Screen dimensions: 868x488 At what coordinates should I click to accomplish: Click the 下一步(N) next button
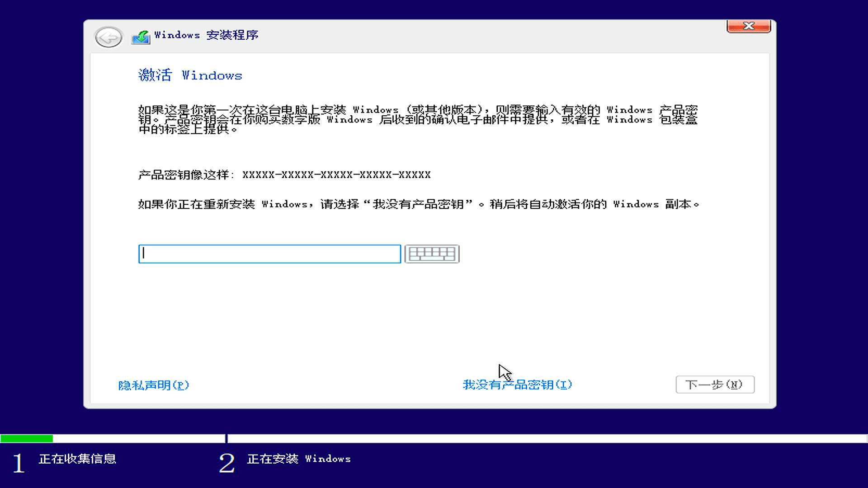[x=715, y=385]
